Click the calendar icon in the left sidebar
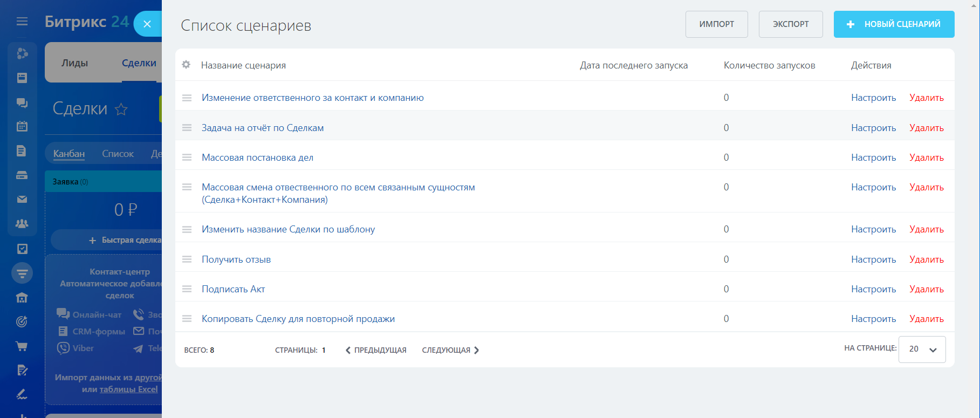The height and width of the screenshot is (418, 980). (22, 127)
